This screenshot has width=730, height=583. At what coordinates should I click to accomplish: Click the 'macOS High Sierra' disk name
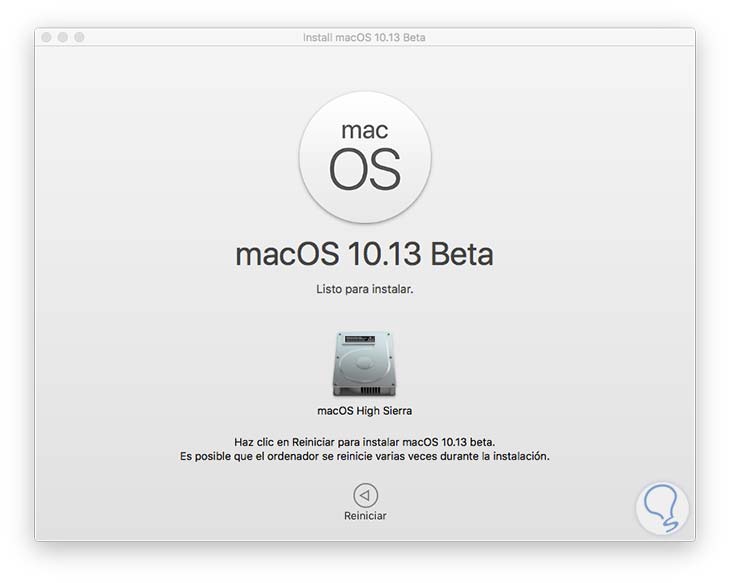click(x=365, y=411)
